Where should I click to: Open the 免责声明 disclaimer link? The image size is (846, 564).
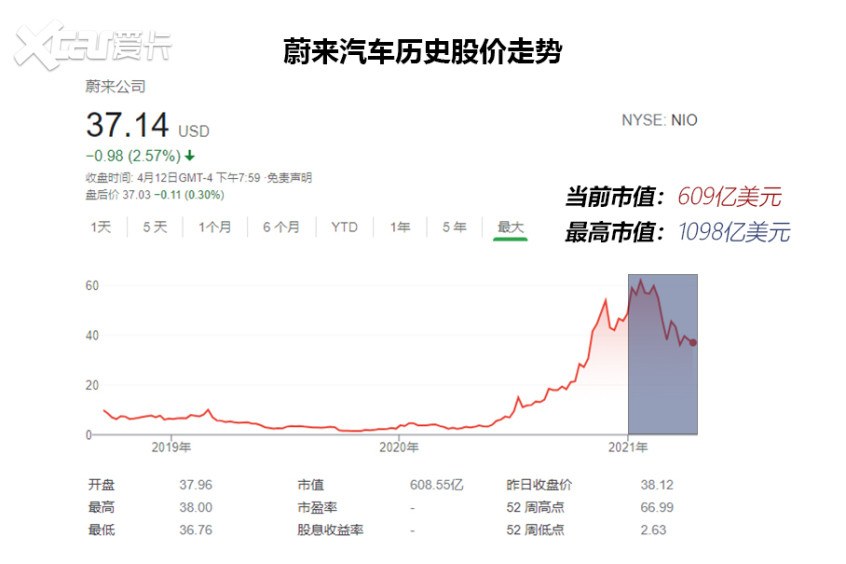(x=289, y=178)
